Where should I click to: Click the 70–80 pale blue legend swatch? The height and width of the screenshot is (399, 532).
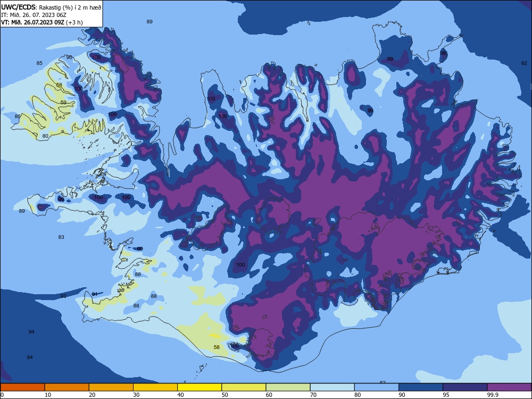[x=332, y=387]
